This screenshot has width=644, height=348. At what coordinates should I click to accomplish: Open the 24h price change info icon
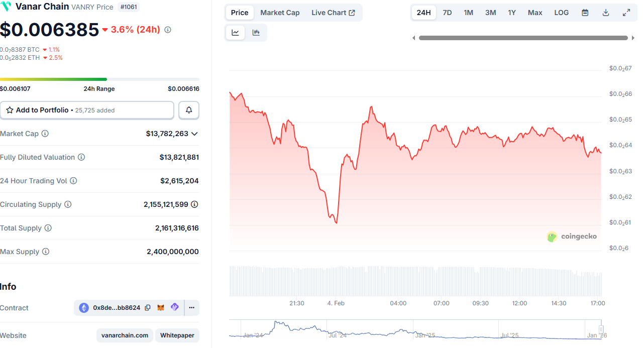click(x=168, y=30)
